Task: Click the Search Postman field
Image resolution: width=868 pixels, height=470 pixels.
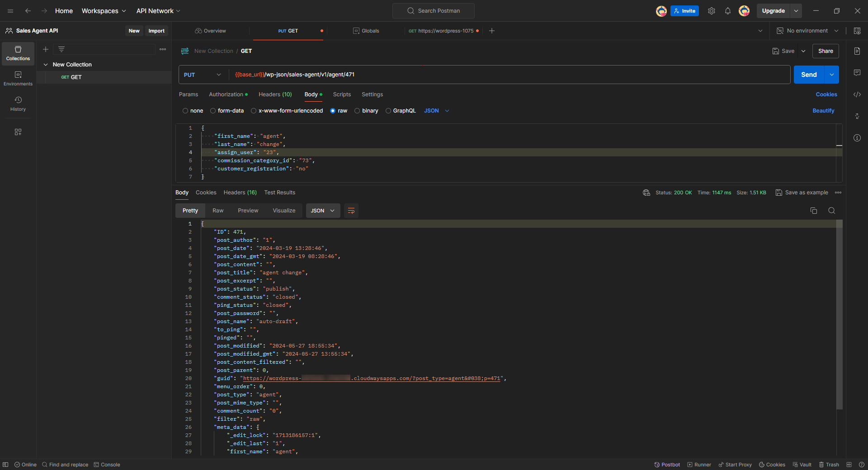Action: click(x=434, y=11)
